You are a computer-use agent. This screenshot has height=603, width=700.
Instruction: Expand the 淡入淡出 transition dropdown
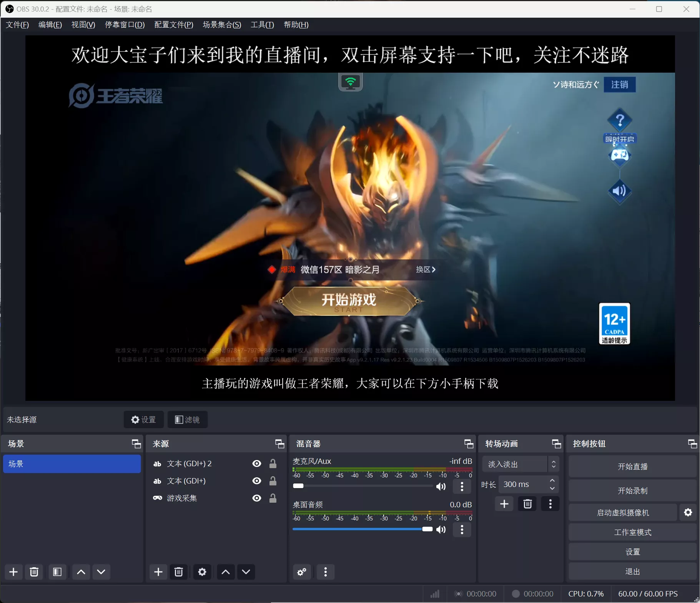pyautogui.click(x=554, y=464)
